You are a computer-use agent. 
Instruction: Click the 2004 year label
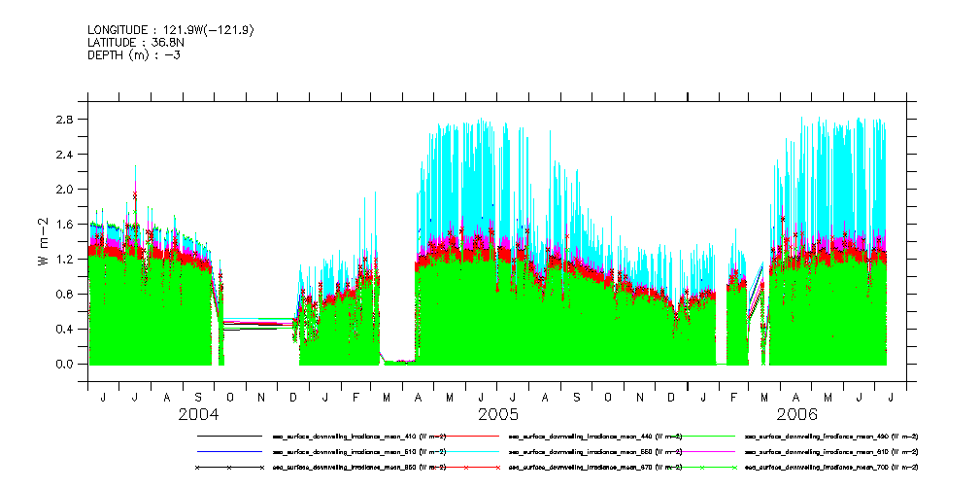198,414
